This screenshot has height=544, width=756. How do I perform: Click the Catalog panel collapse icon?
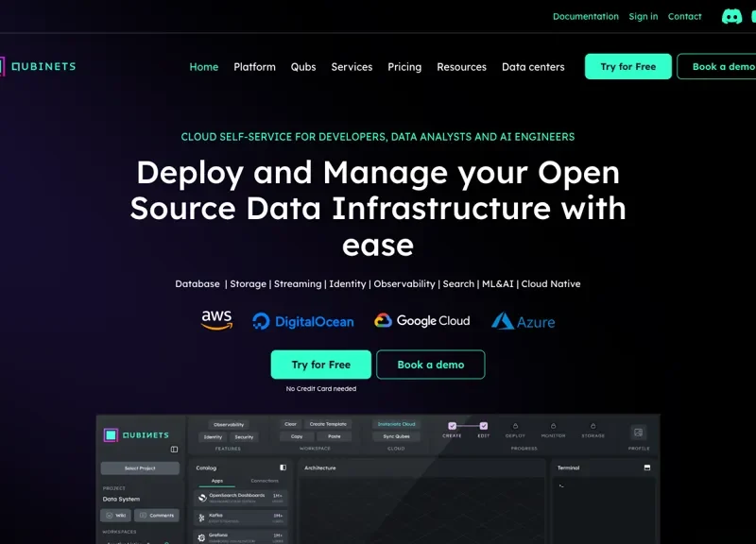click(x=283, y=467)
